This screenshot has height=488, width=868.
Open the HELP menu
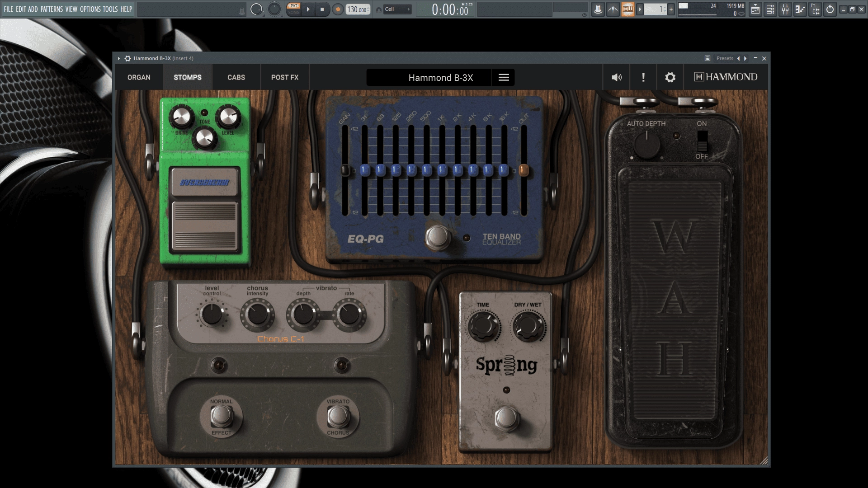pyautogui.click(x=126, y=9)
